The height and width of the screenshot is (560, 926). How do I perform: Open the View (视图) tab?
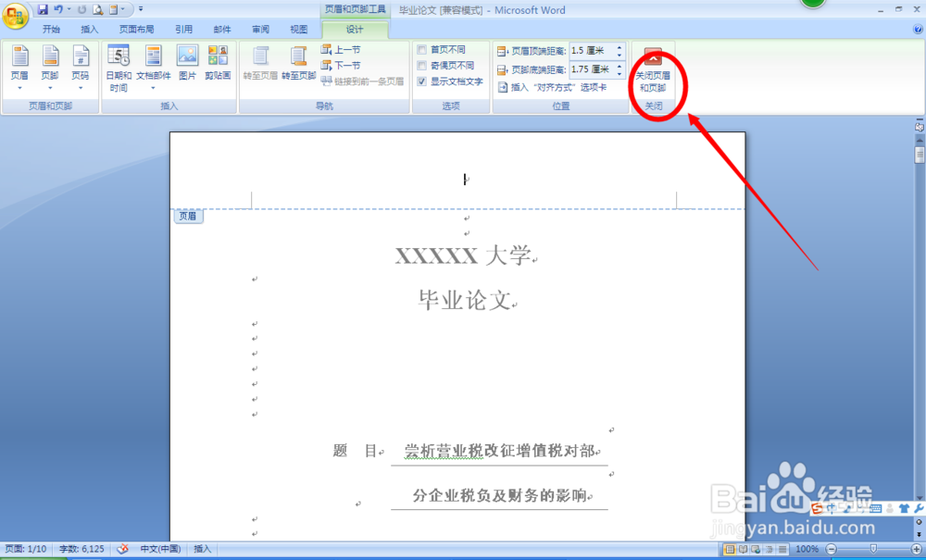299,29
